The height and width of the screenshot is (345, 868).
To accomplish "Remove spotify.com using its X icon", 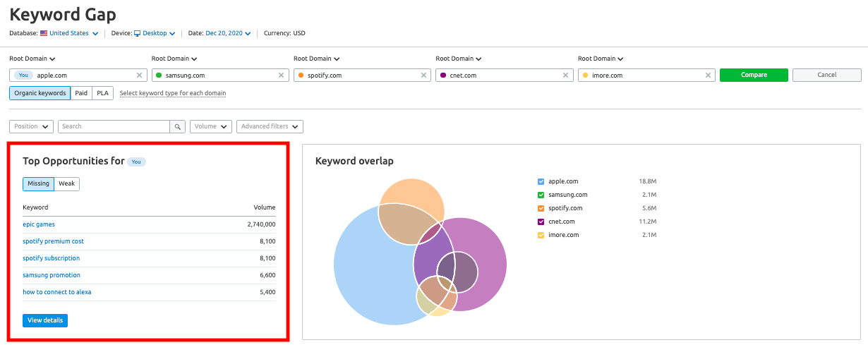I will [423, 75].
